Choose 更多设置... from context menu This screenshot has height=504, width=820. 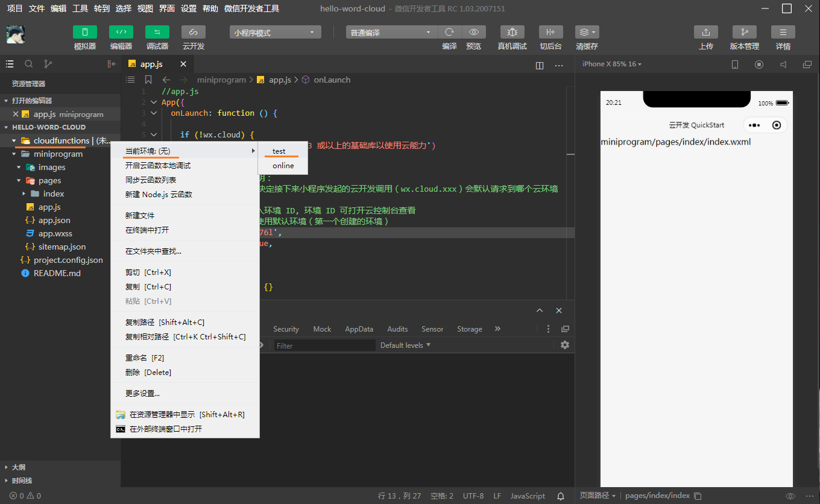click(185, 393)
